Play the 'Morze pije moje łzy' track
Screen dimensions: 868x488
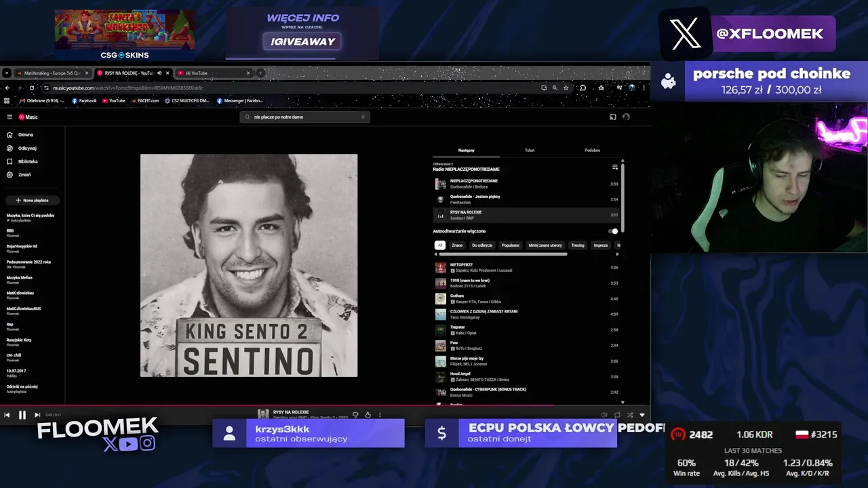[x=526, y=361]
